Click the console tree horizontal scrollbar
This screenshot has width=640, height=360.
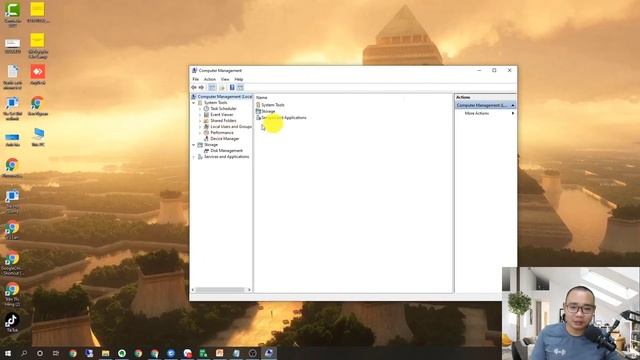point(220,290)
